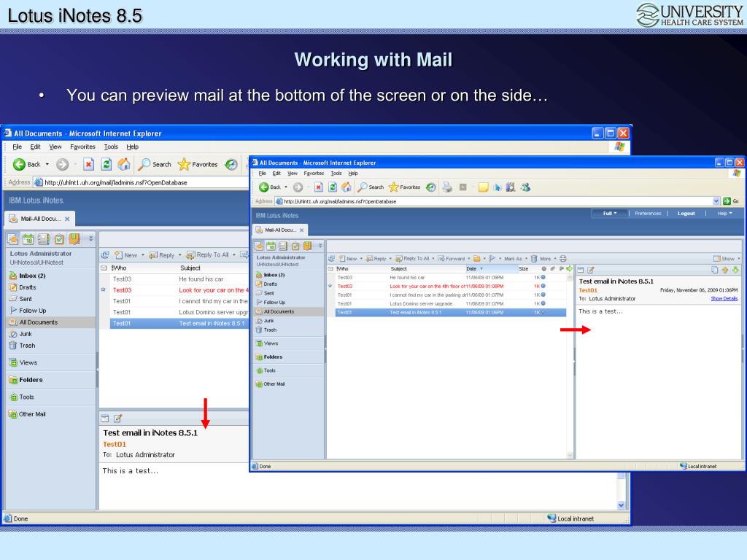
Task: Open the Reply To All dropdown arrow in back window
Action: point(234,255)
